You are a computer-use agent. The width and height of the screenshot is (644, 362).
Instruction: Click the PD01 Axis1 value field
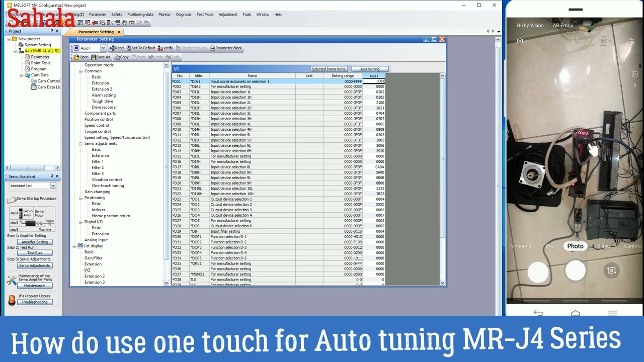pos(374,81)
